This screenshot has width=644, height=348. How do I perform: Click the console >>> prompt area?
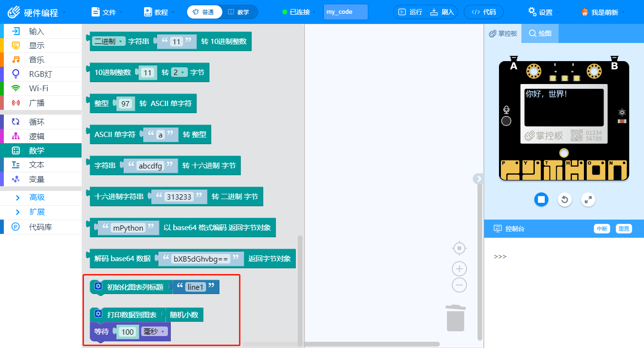tap(500, 257)
